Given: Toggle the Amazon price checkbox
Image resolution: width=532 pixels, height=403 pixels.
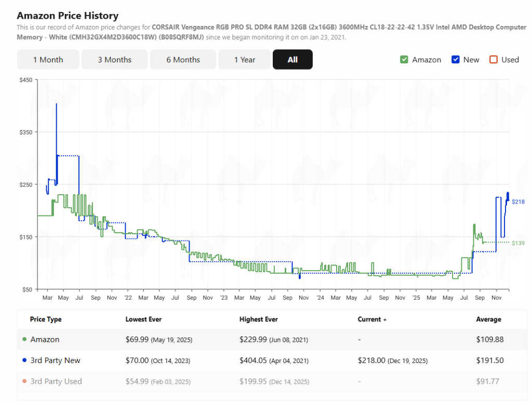Looking at the screenshot, I should [404, 60].
